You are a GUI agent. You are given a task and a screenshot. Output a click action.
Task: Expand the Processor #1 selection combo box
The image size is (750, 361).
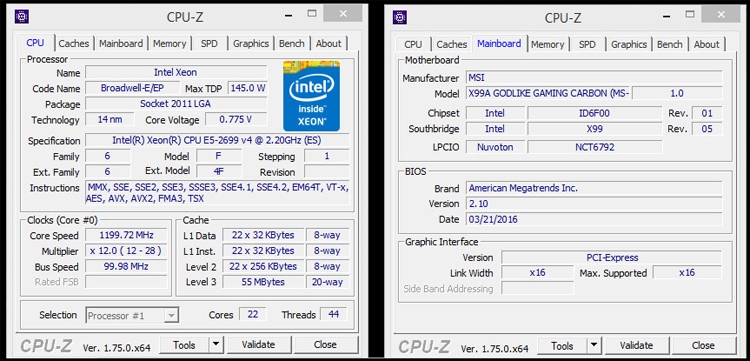click(x=132, y=316)
